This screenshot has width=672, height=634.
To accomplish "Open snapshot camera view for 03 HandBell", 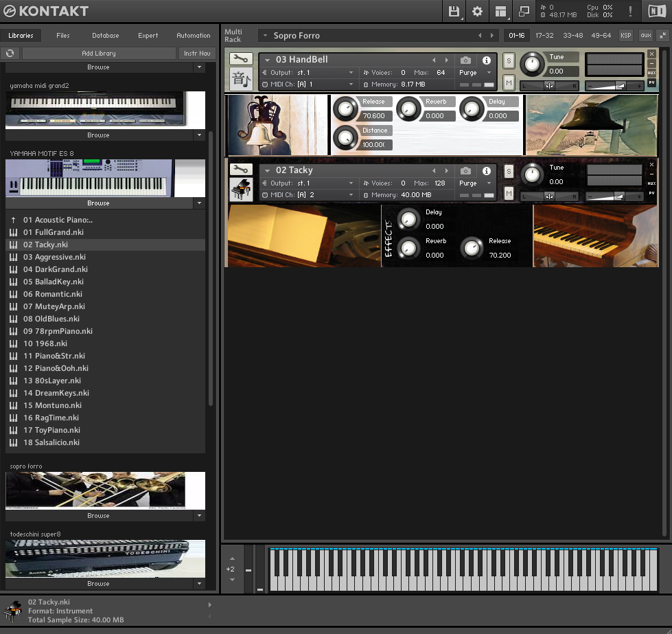I will pyautogui.click(x=465, y=60).
